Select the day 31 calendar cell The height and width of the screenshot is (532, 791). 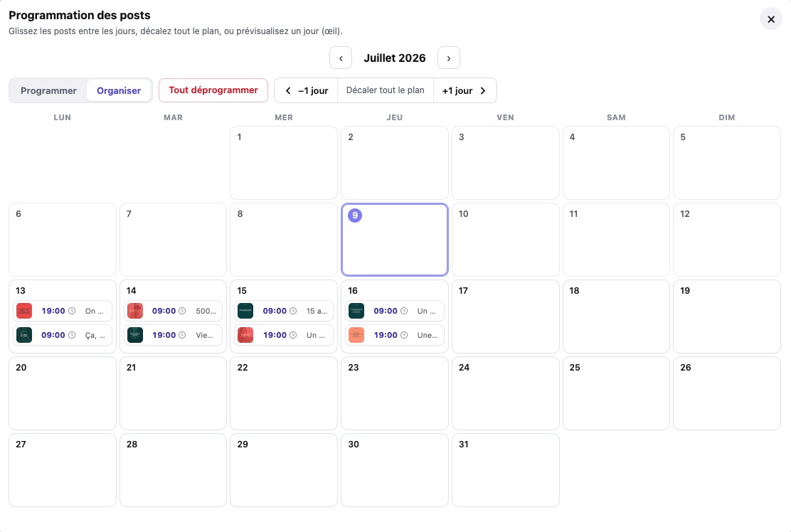point(506,470)
